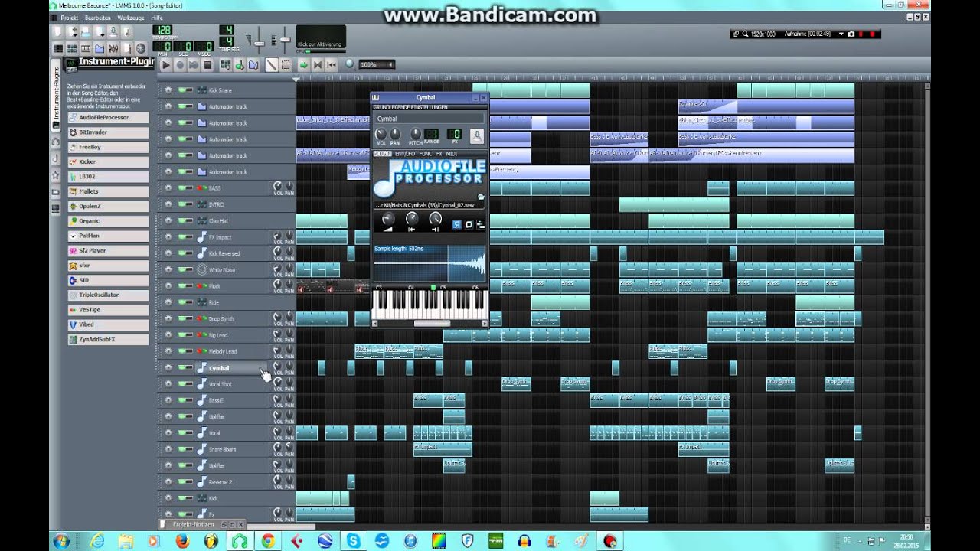Toggle reverse sample in AudioFileProcessor
The width and height of the screenshot is (980, 551).
coord(456,224)
